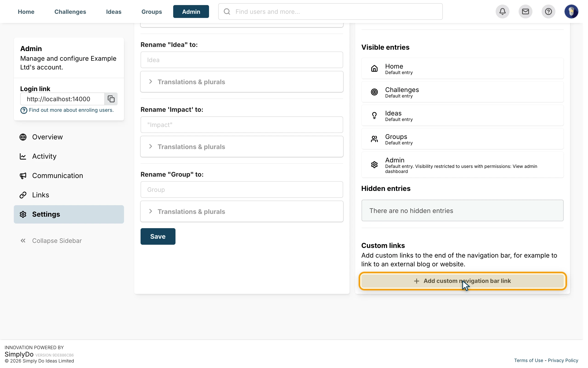Open the help question mark icon

548,11
